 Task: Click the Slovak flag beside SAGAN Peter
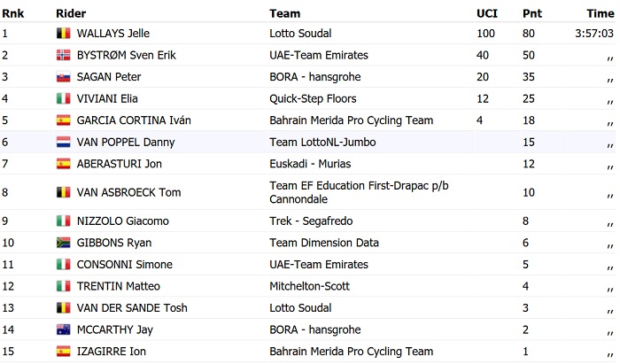click(63, 77)
